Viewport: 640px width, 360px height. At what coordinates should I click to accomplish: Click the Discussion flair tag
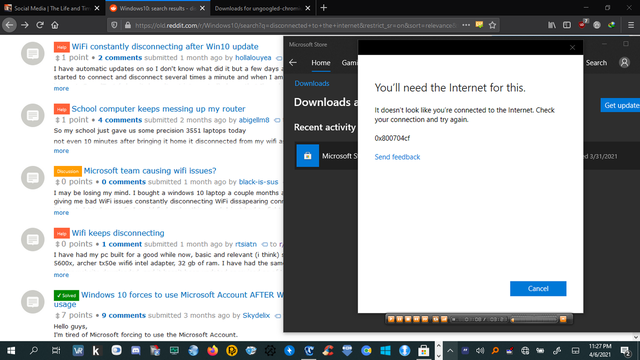click(67, 171)
